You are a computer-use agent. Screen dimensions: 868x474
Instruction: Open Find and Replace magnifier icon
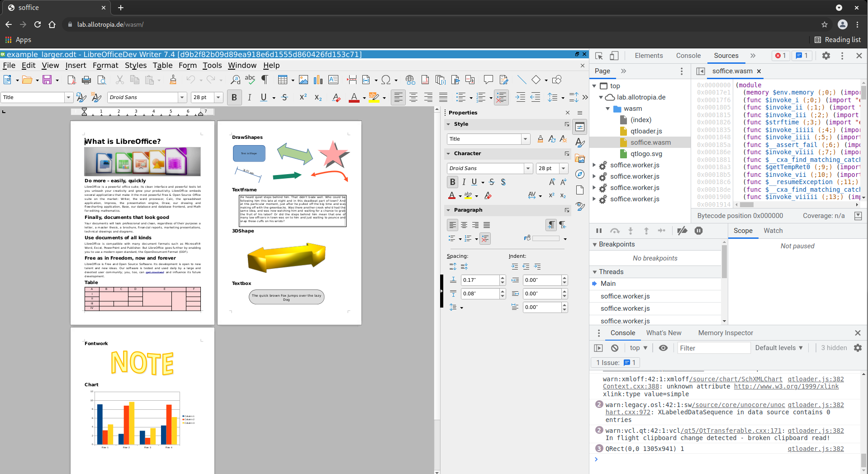click(x=235, y=80)
